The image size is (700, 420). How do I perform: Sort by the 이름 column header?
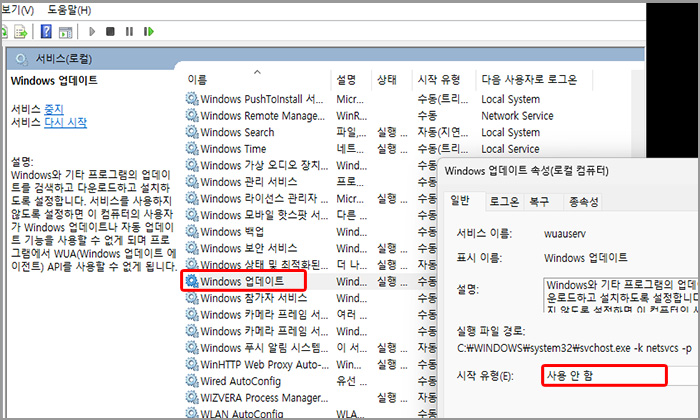pyautogui.click(x=197, y=80)
